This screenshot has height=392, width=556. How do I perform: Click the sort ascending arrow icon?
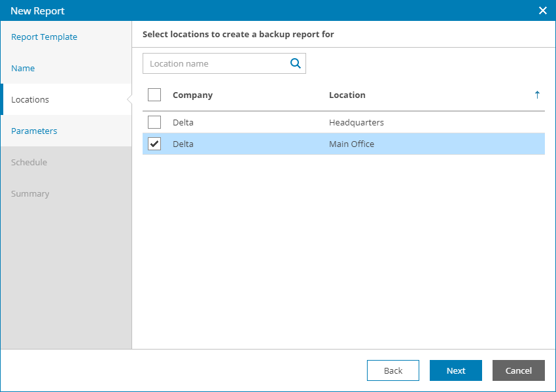[537, 95]
